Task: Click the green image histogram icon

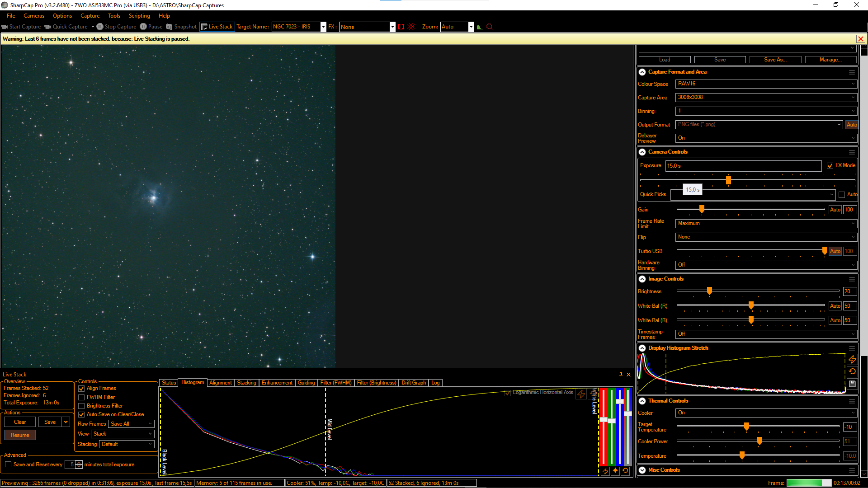Action: pos(480,27)
